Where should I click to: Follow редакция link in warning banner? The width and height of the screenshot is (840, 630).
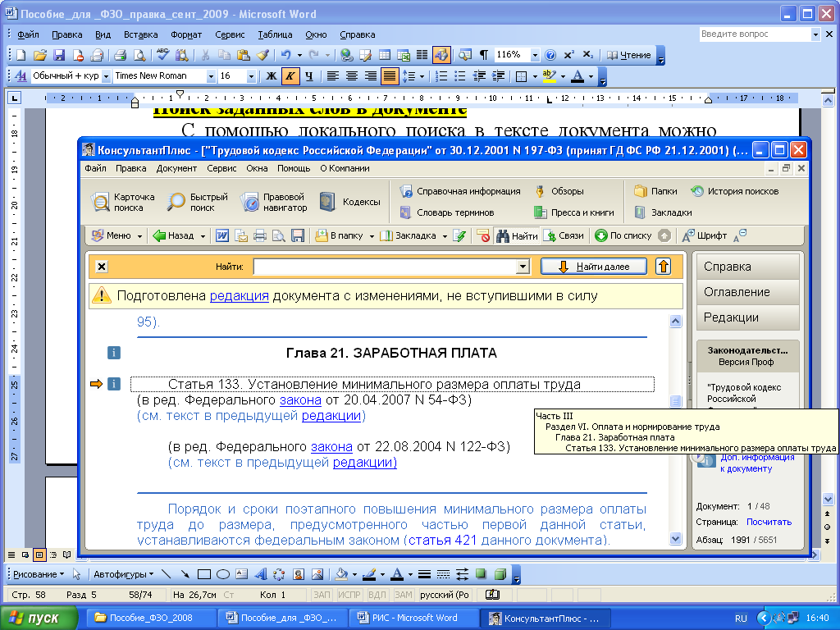coord(239,295)
